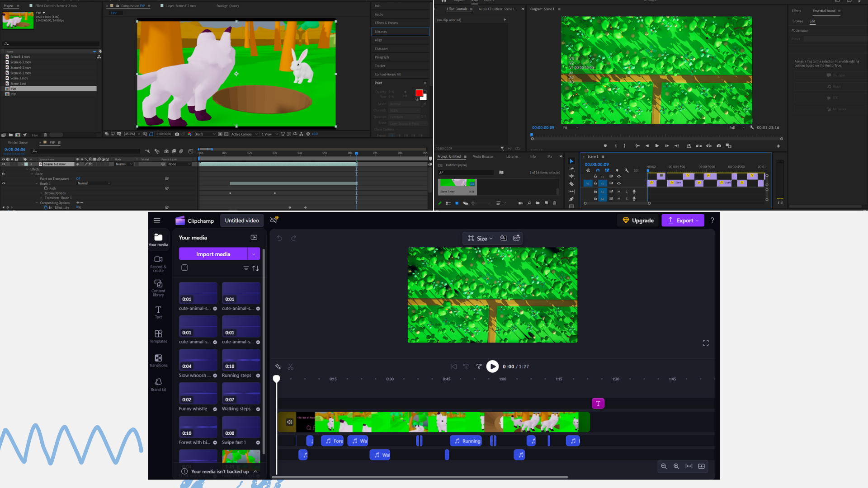Click the Untitled video title in Clipchamp

pos(242,221)
